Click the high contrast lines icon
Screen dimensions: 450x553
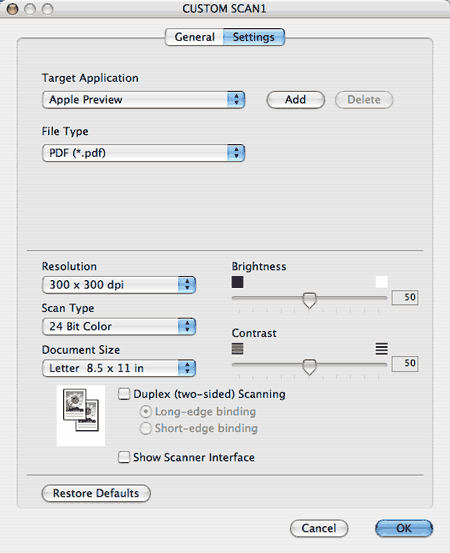382,349
